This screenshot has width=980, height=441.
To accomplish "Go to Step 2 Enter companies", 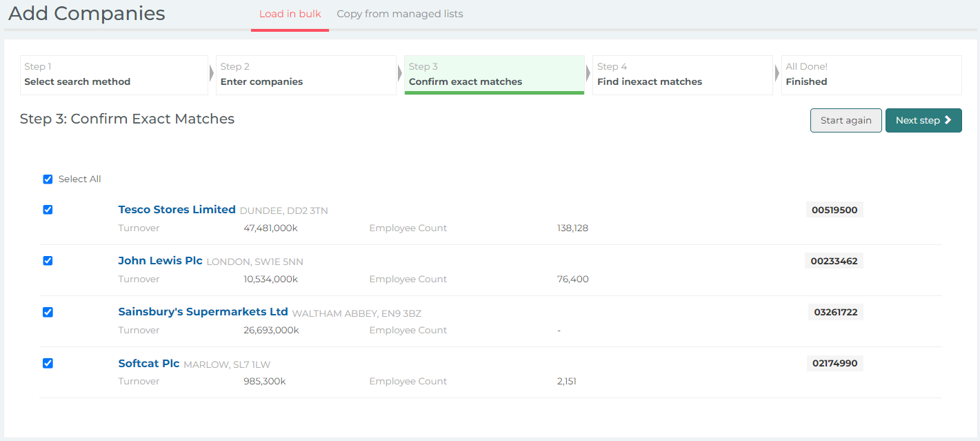I will tap(306, 75).
